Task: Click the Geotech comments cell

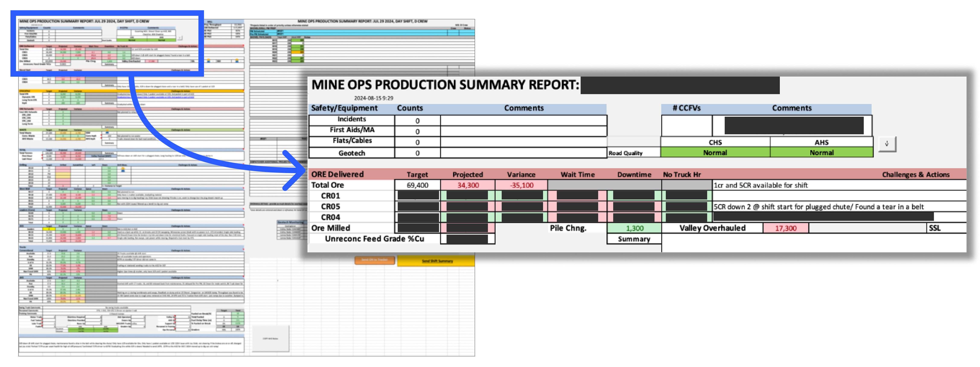Action: [523, 153]
